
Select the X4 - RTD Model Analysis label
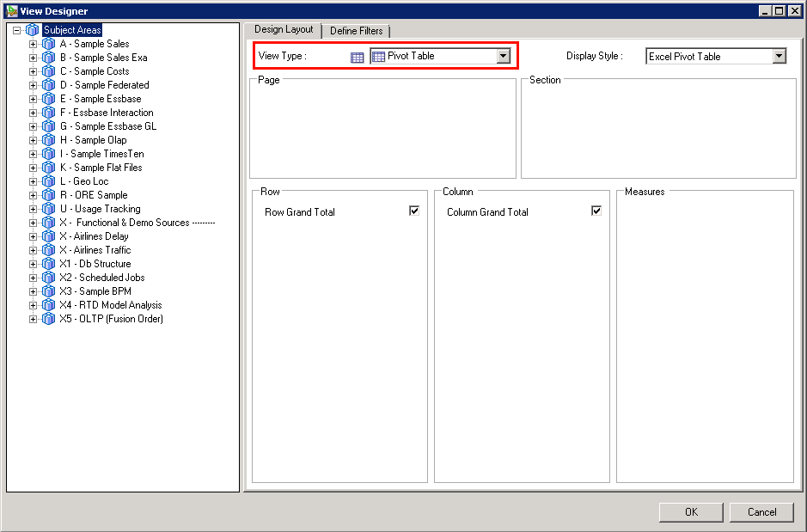click(111, 305)
